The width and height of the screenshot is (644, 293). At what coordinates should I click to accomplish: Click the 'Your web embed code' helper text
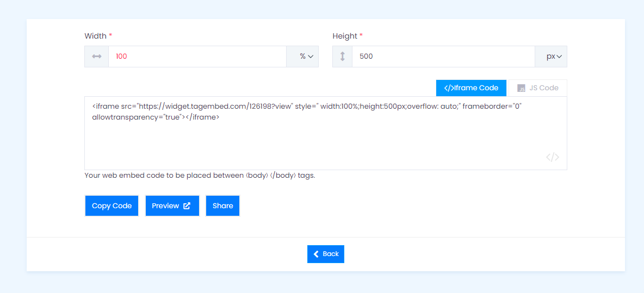(x=200, y=176)
